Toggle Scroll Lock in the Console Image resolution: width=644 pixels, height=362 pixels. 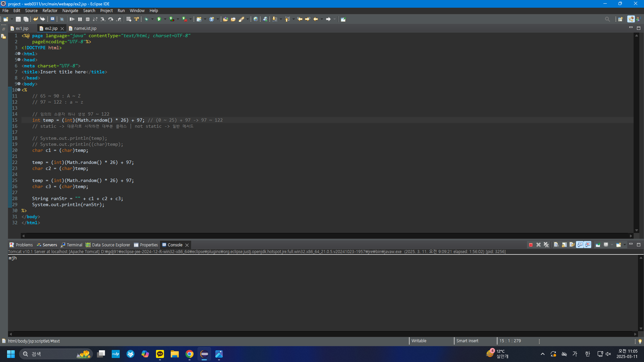(x=564, y=245)
